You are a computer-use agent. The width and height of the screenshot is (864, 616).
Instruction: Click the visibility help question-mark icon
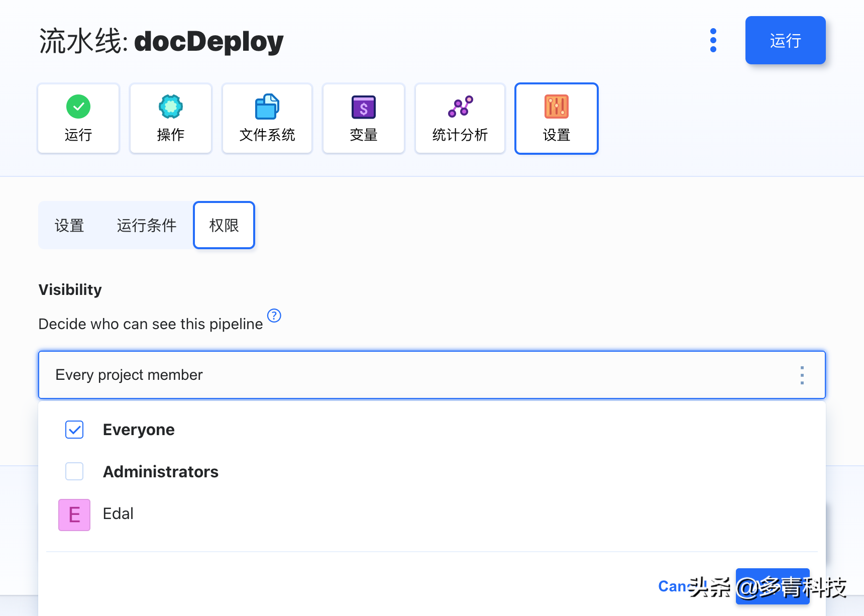tap(274, 316)
